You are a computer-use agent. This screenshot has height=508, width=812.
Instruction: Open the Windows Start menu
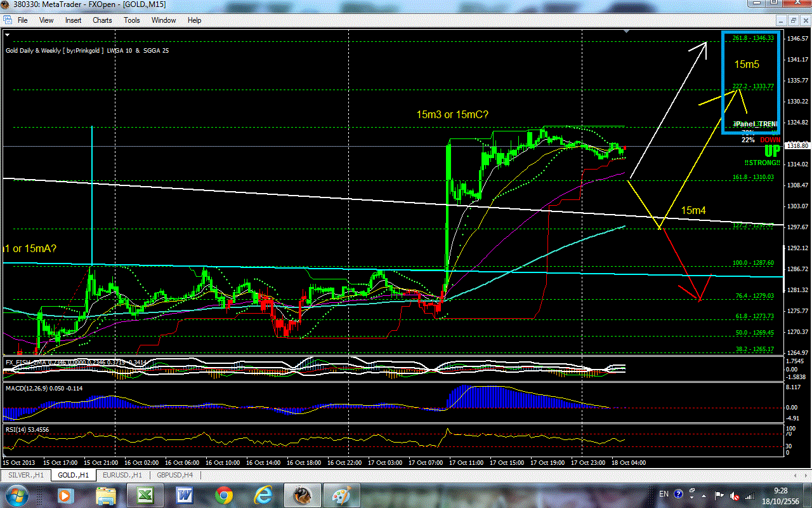(16, 495)
